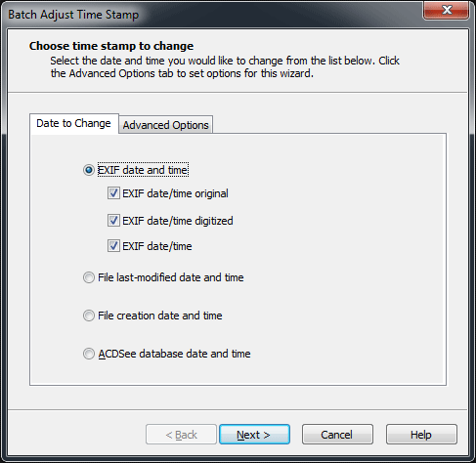The image size is (476, 463).
Task: Disable the plain EXIF date/time checkbox
Action: pos(113,246)
